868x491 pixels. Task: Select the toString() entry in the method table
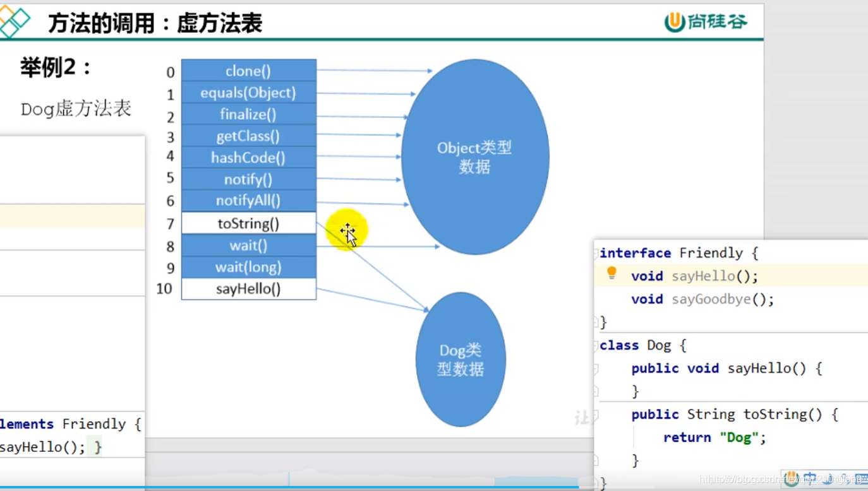[248, 223]
